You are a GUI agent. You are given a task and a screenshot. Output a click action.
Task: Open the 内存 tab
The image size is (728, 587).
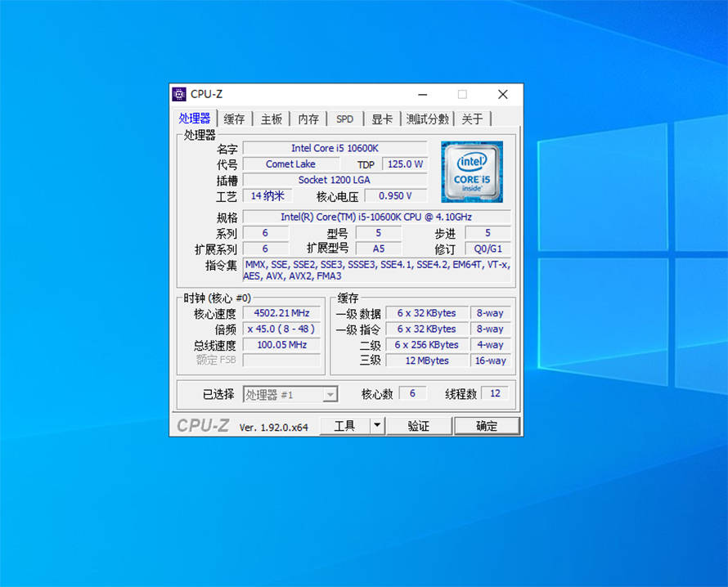click(x=308, y=119)
